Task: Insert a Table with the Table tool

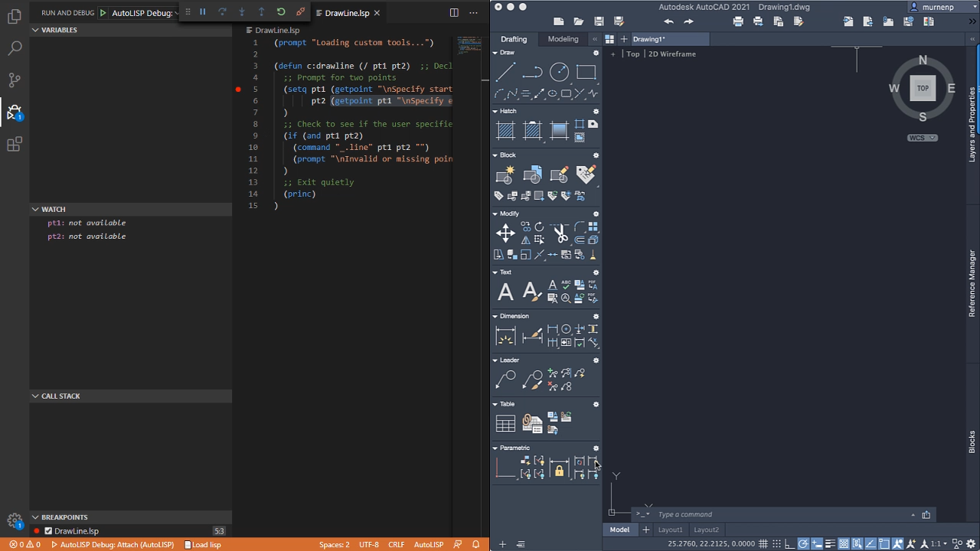Action: 505,423
